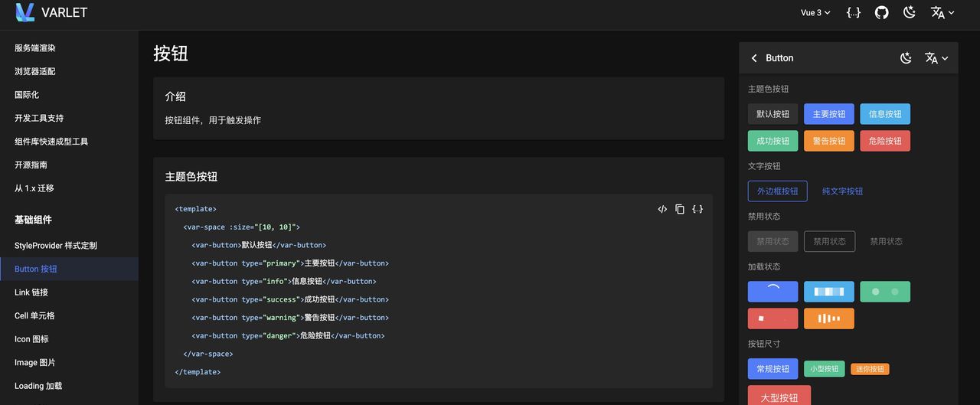Screen dimensions: 980x405
Task: Click the 按钮尺寸 label in preview
Action: 764,344
